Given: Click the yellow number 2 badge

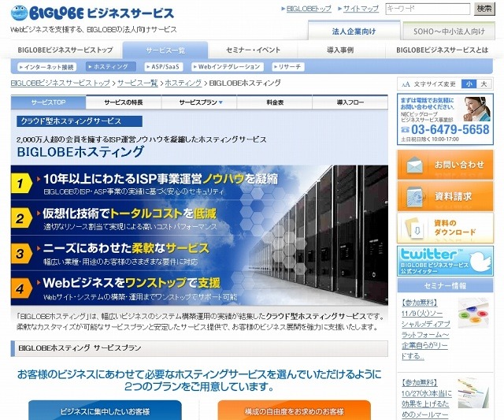Looking at the screenshot, I should coord(21,218).
